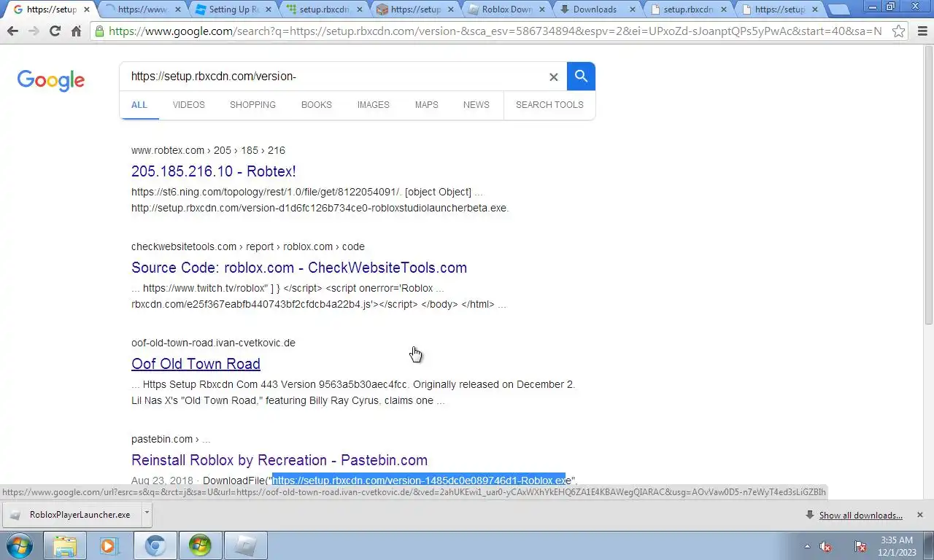Switch to the setup.rbxcdn tab with the green icon
Screen dimensions: 934x560
[x=323, y=9]
